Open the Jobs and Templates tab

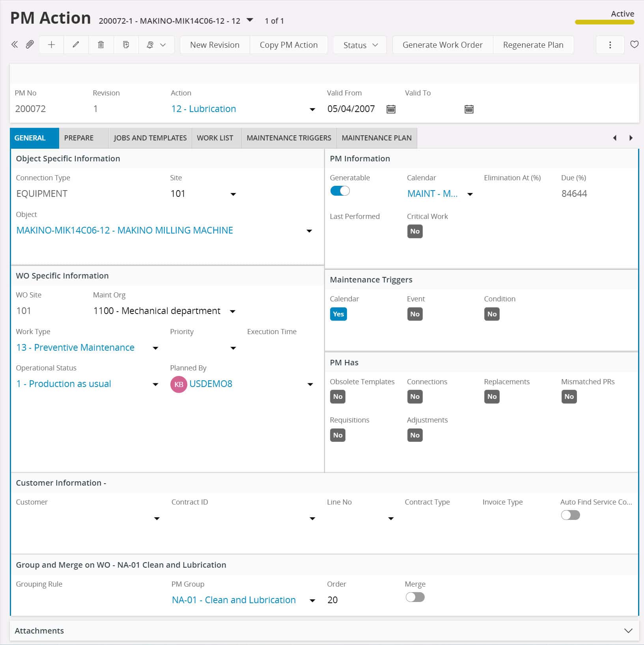pyautogui.click(x=150, y=138)
